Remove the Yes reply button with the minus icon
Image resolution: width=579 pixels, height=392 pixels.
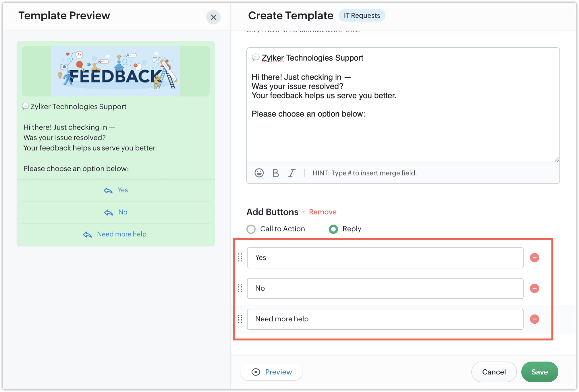pyautogui.click(x=534, y=258)
